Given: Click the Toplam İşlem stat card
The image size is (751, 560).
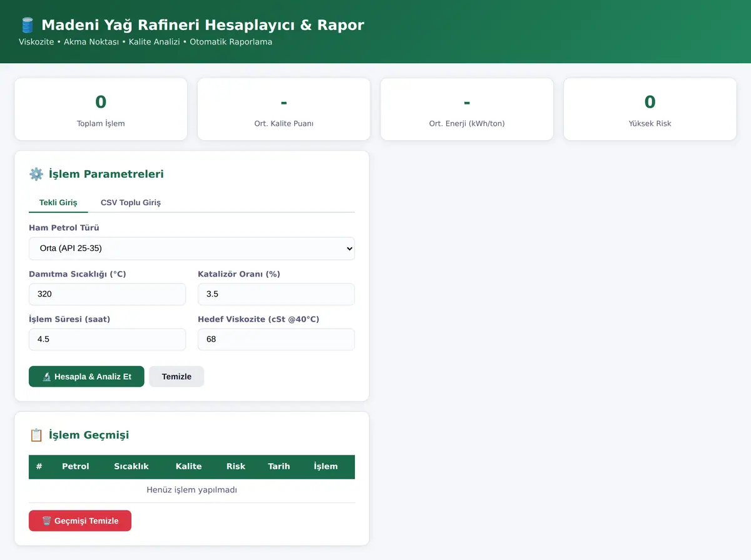Looking at the screenshot, I should [x=101, y=109].
